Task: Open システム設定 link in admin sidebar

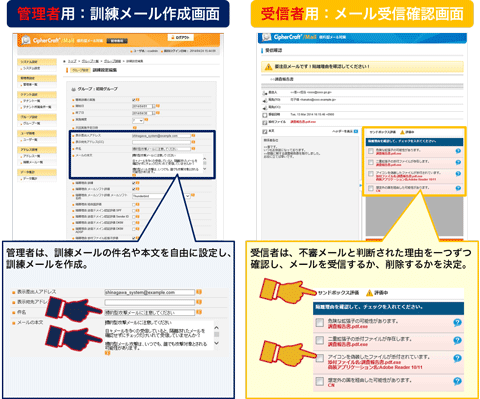Action: [x=32, y=68]
